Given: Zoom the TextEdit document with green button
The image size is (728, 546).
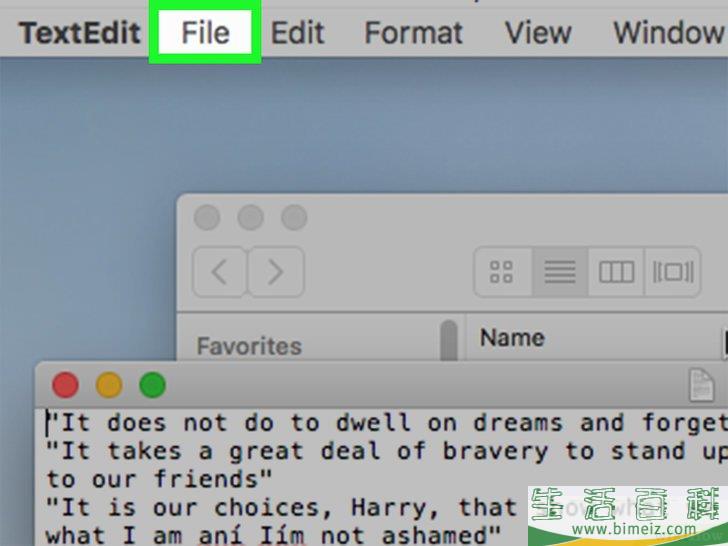Looking at the screenshot, I should click(152, 385).
